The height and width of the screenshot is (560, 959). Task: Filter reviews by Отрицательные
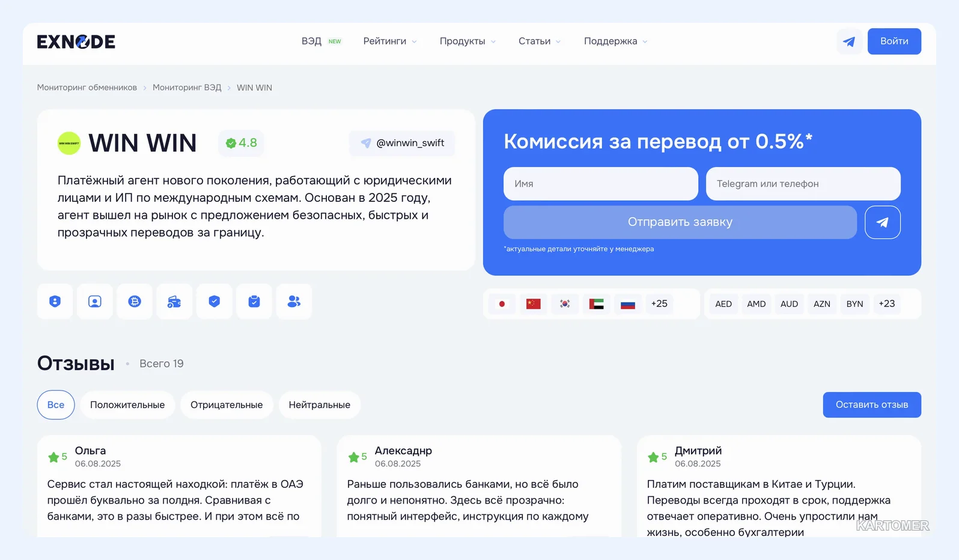[x=227, y=405]
